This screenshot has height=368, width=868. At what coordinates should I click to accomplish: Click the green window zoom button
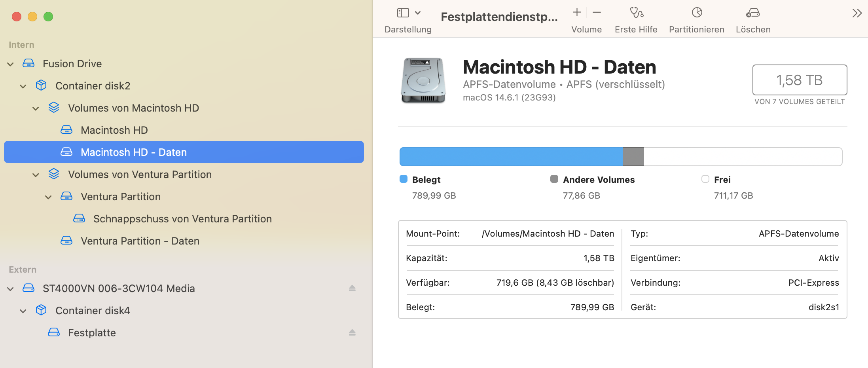[x=48, y=17]
